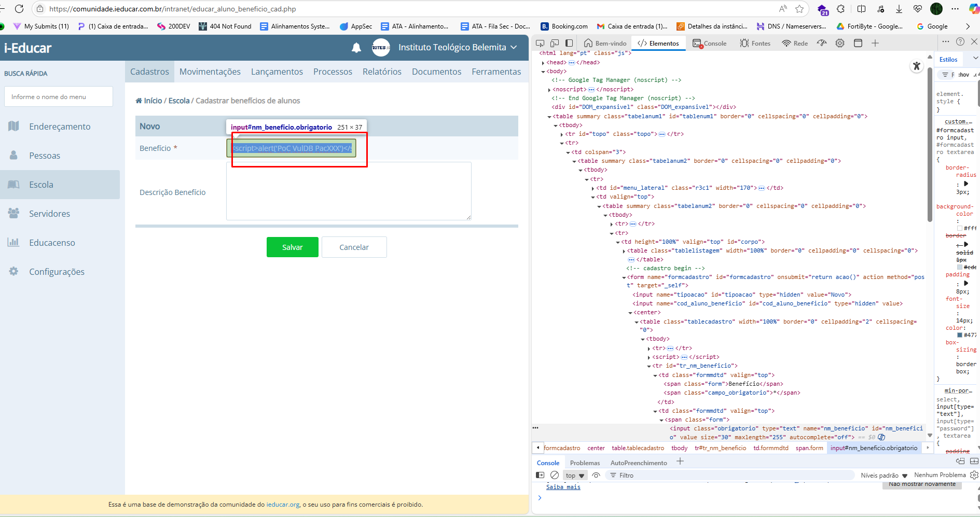Click the Cancelar button
980x517 pixels.
pyautogui.click(x=354, y=247)
